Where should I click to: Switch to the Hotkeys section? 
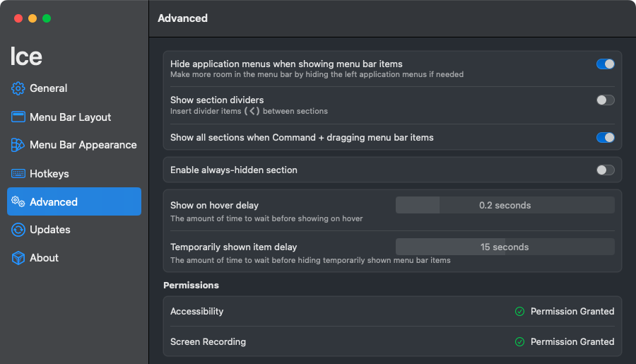coord(74,174)
